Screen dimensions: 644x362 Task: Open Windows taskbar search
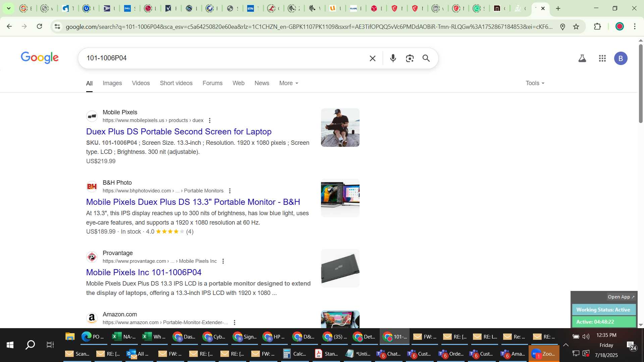(30, 345)
